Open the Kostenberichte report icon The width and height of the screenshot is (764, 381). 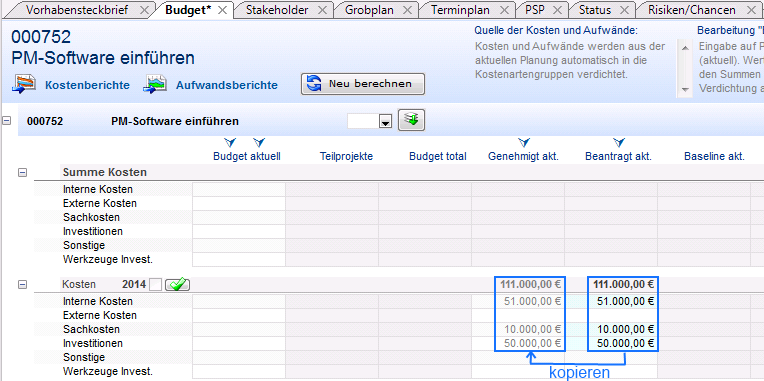pyautogui.click(x=24, y=84)
